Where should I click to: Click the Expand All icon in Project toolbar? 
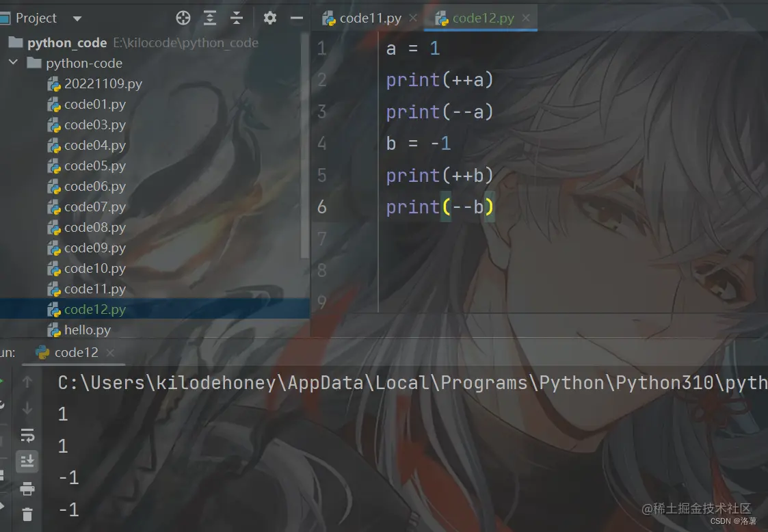210,18
